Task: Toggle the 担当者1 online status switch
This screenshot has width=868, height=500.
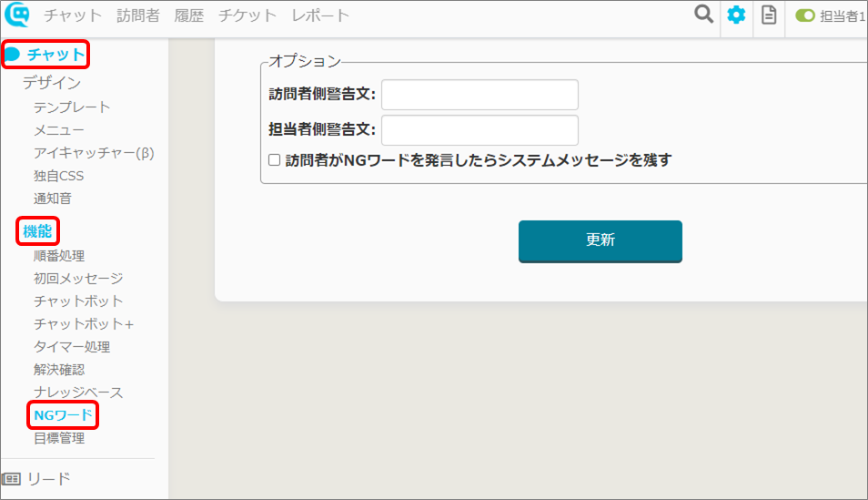Action: (x=805, y=15)
